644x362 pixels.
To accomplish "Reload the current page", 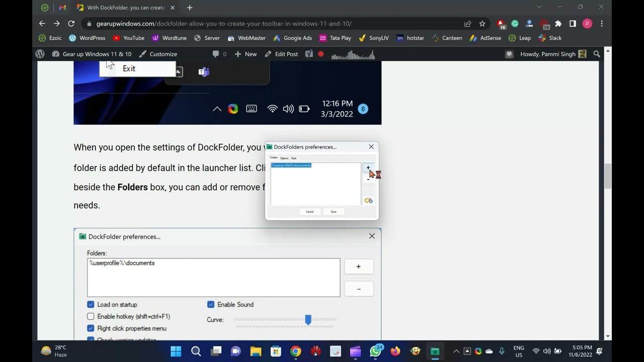I will (x=71, y=24).
